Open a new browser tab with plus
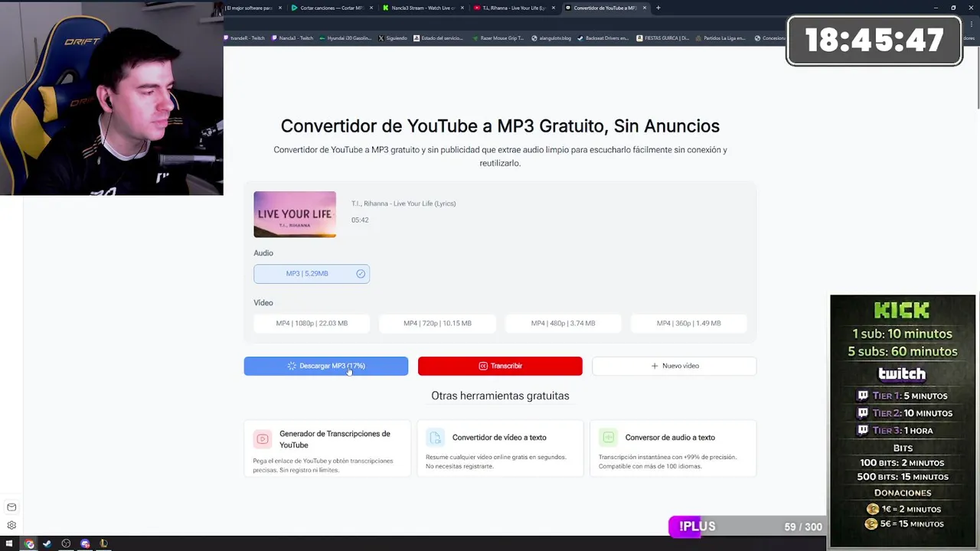Viewport: 980px width, 551px height. point(658,8)
